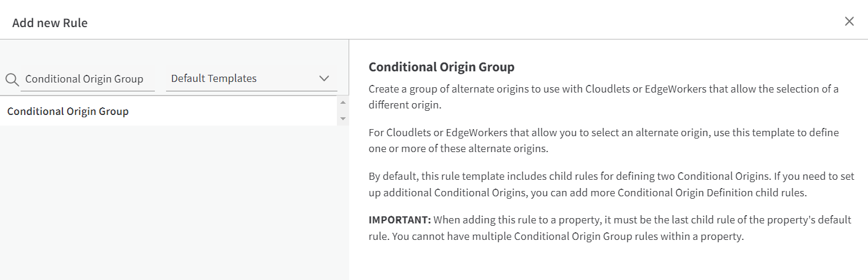Click the vertical divider between both panes

click(x=349, y=177)
